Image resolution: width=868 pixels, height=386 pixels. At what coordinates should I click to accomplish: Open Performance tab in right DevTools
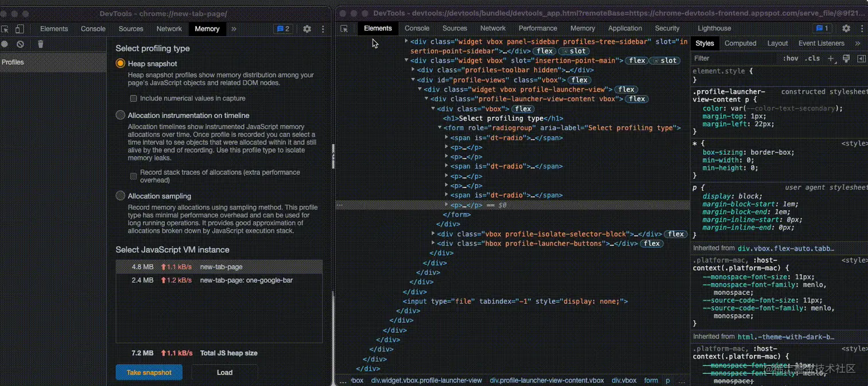point(538,28)
